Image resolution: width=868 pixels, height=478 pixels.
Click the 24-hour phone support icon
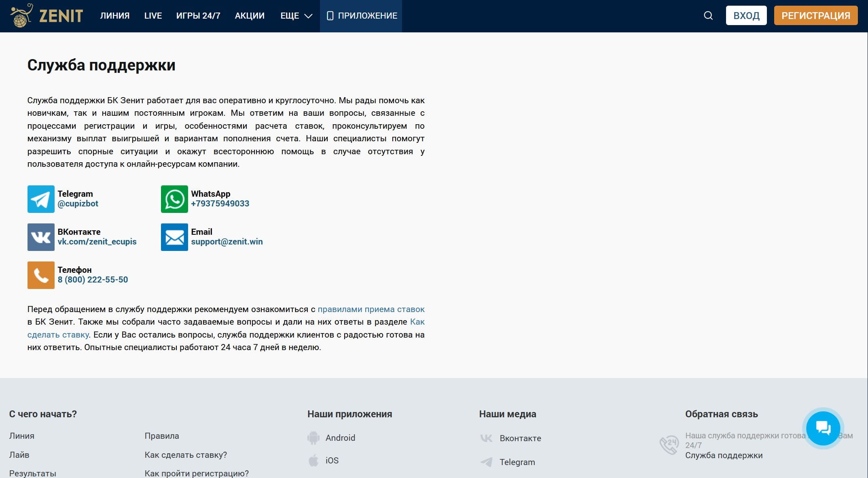tap(669, 445)
